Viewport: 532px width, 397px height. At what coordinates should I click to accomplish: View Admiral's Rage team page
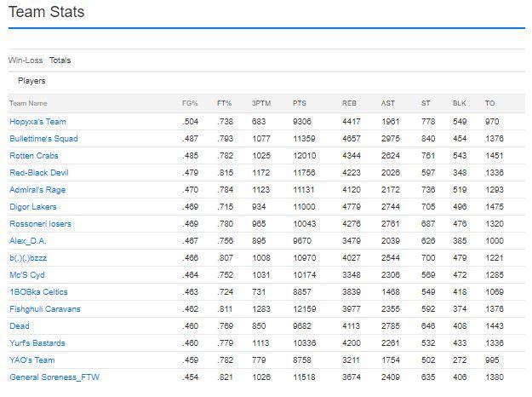pyautogui.click(x=37, y=190)
